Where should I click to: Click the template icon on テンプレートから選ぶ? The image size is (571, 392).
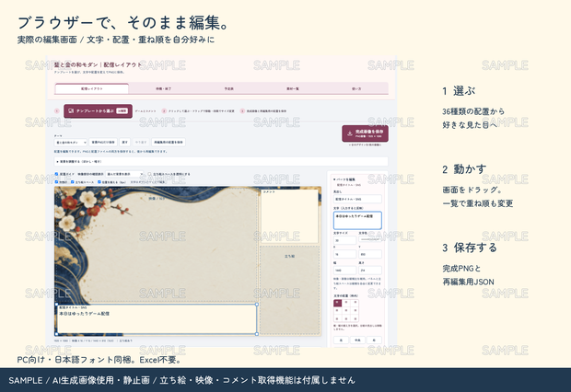[71, 110]
